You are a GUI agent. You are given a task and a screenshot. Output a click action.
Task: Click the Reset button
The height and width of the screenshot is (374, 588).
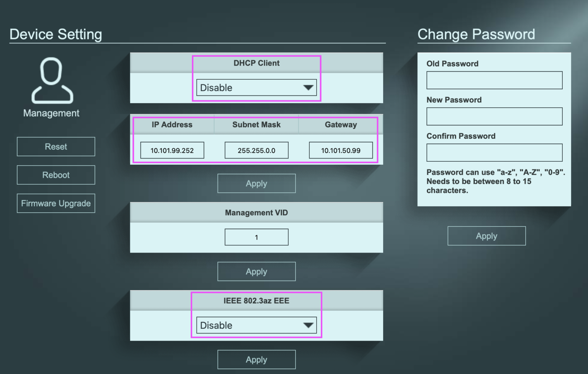click(x=56, y=146)
